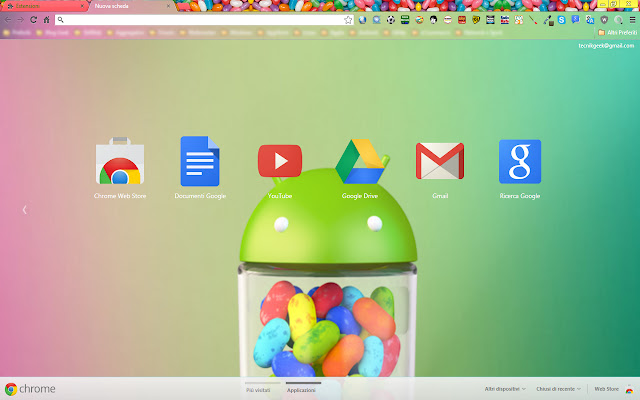640x400 pixels.
Task: Click the blue speech bubble extension icon
Action: (x=576, y=20)
